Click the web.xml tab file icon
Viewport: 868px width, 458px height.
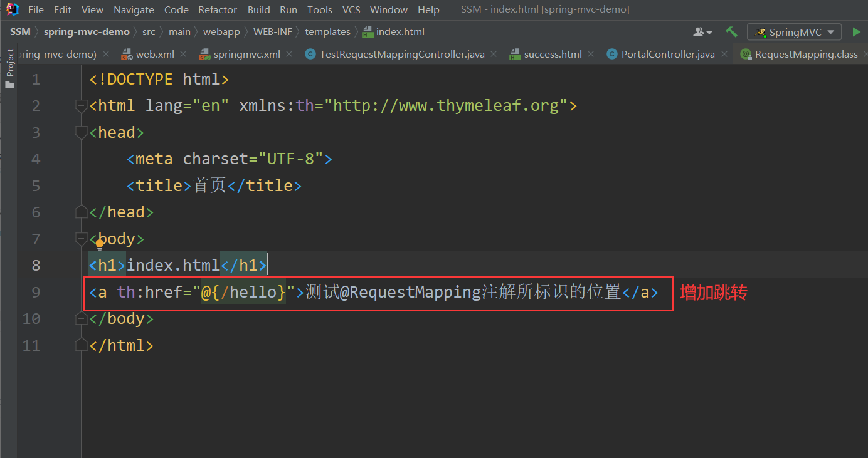[127, 55]
